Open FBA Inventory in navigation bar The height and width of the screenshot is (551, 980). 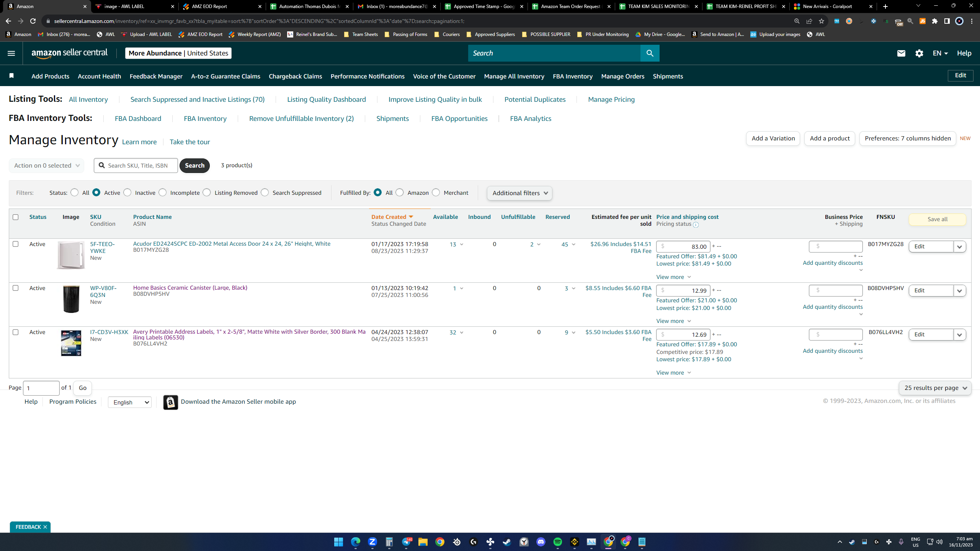[x=573, y=76]
